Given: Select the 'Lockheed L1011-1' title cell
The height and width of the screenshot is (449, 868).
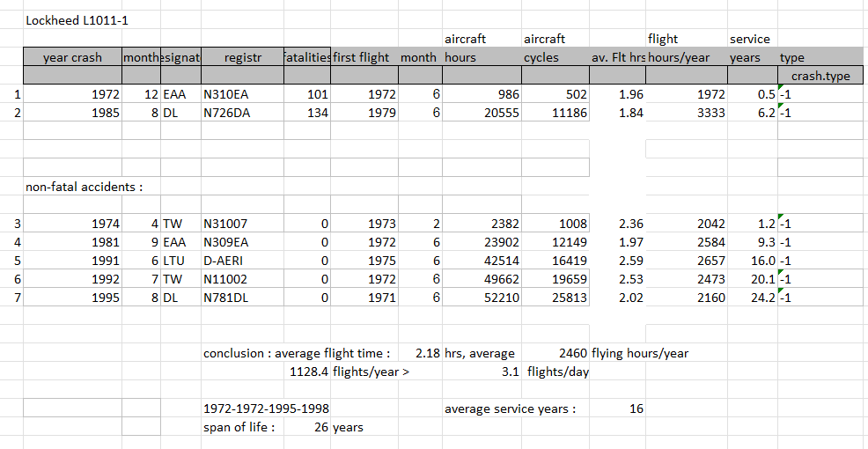Looking at the screenshot, I should [77, 21].
